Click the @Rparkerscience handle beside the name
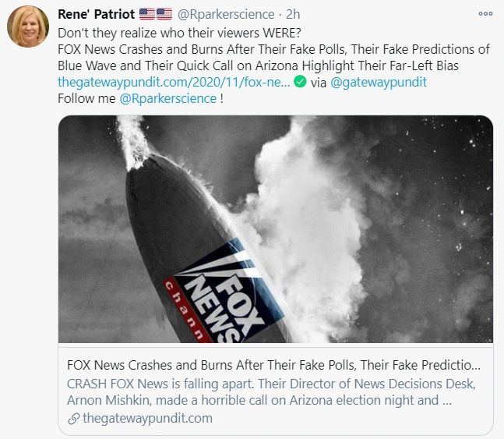 (226, 14)
